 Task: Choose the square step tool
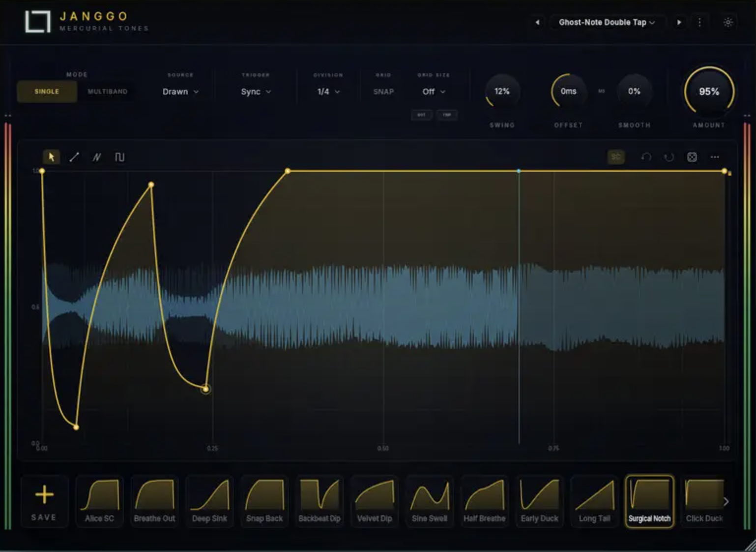pos(119,157)
